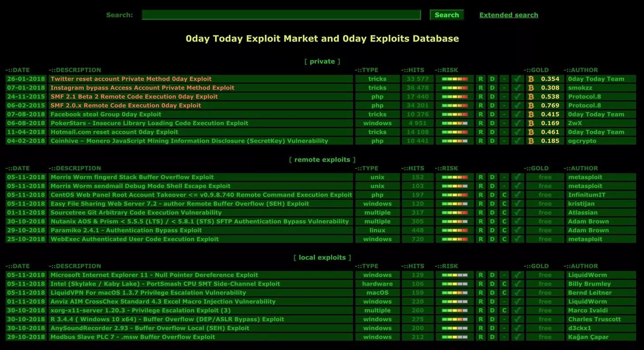Open author ogcrypto profile
Image resolution: width=644 pixels, height=350 pixels.
582,141
